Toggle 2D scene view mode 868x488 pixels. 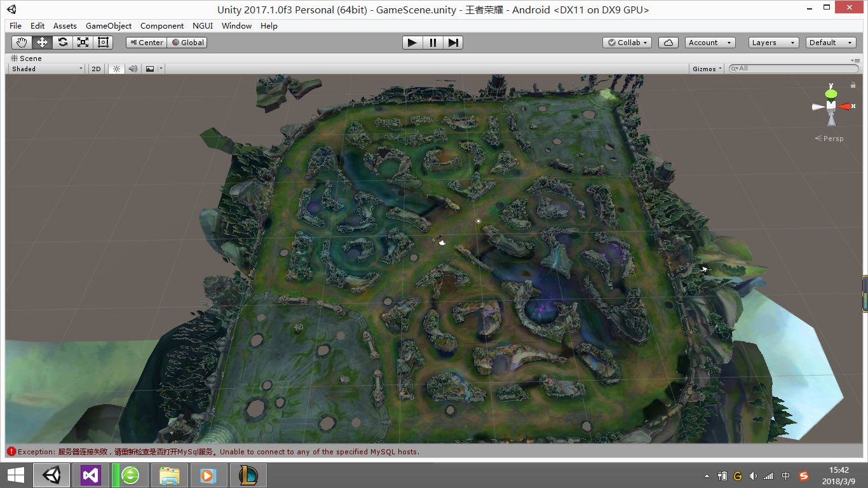[96, 69]
